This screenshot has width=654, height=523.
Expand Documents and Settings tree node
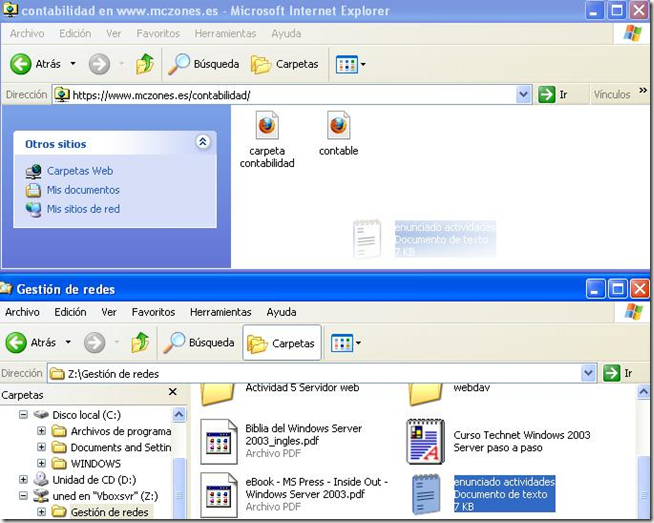tap(41, 447)
